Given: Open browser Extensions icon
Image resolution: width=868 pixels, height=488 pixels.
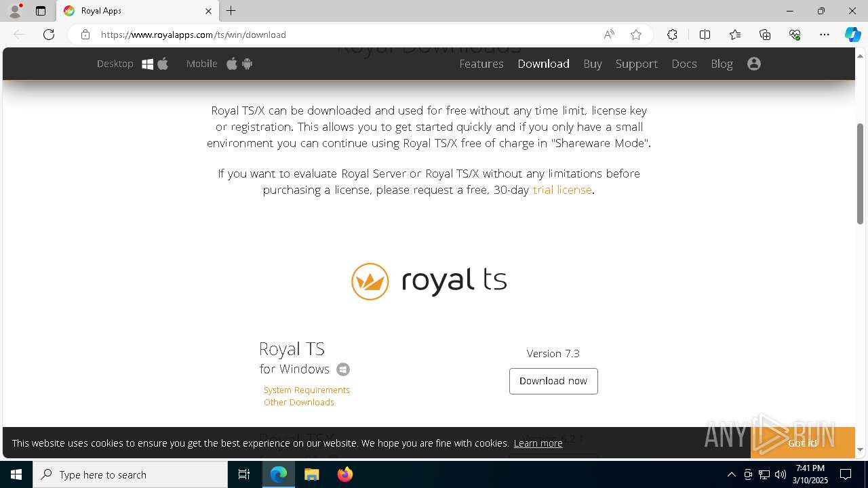Looking at the screenshot, I should pos(672,35).
